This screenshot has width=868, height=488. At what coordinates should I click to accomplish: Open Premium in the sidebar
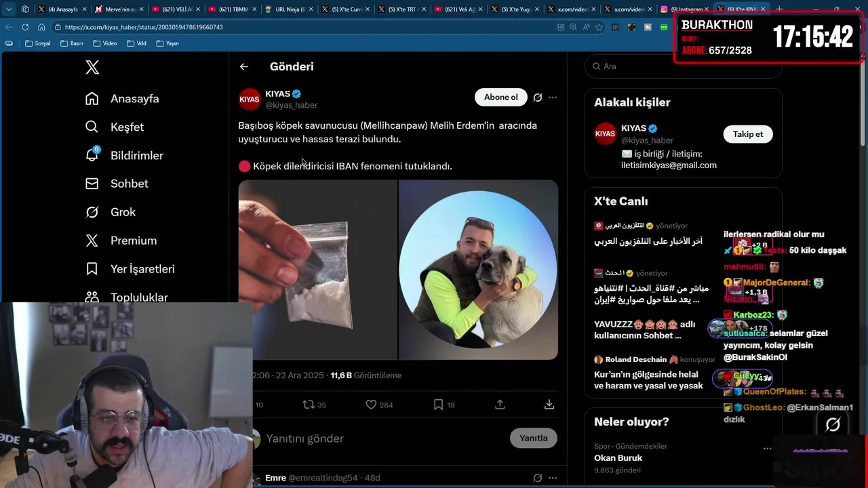pos(121,241)
